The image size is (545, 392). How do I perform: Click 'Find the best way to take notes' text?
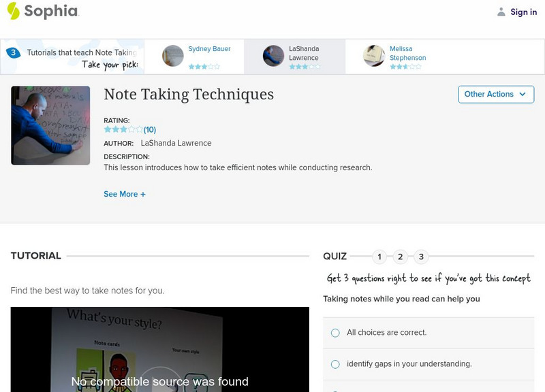pos(88,291)
